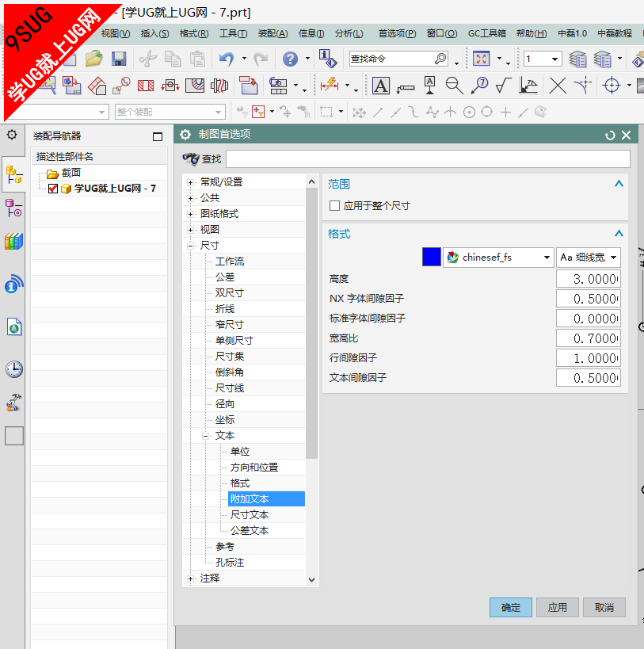Click the reset icon in dialog title
This screenshot has width=644, height=649.
click(x=610, y=135)
